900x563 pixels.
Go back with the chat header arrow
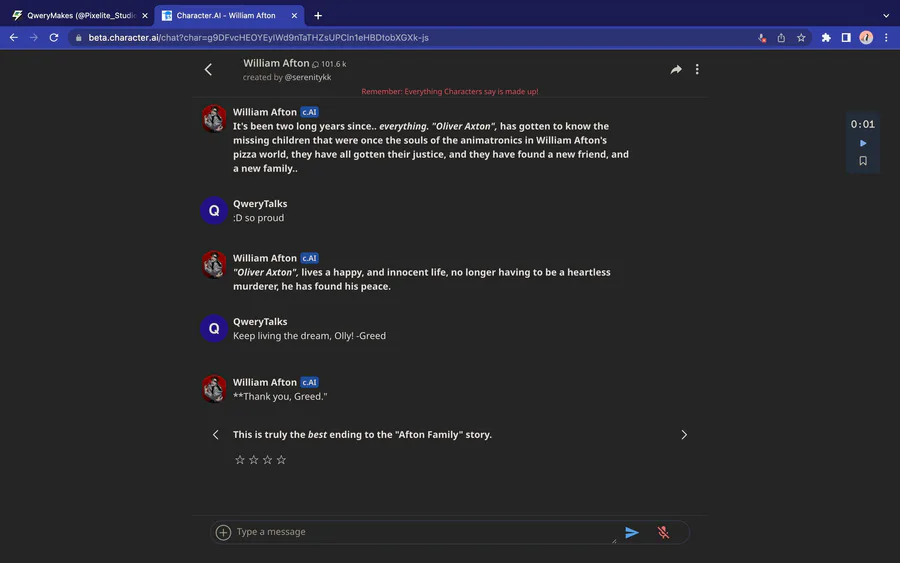coord(208,69)
